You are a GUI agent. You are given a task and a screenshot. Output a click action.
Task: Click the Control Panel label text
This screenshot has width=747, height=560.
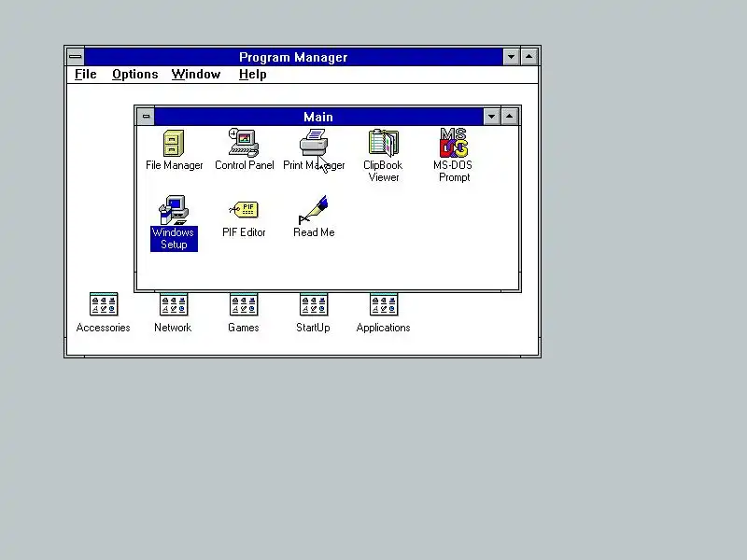click(244, 165)
